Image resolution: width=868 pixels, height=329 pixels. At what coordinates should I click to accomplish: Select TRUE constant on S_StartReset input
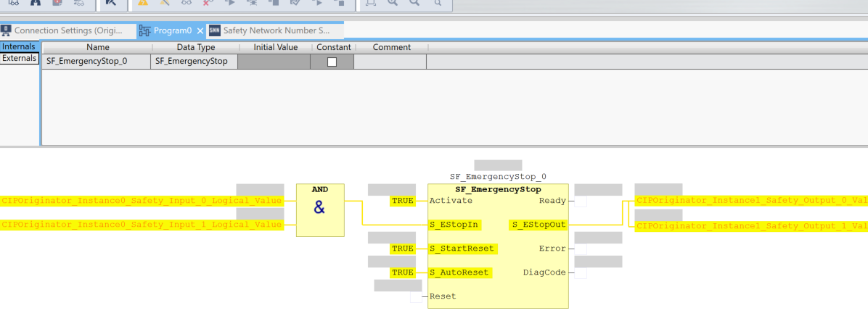403,249
